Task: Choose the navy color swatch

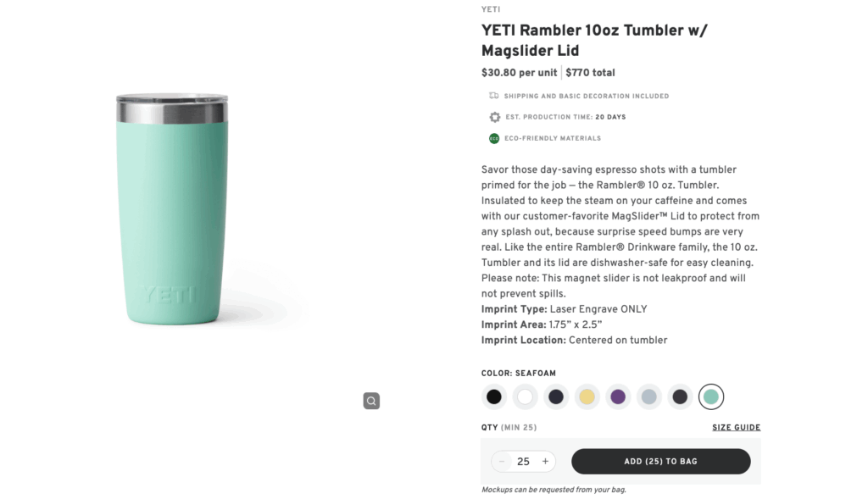Action: tap(556, 396)
